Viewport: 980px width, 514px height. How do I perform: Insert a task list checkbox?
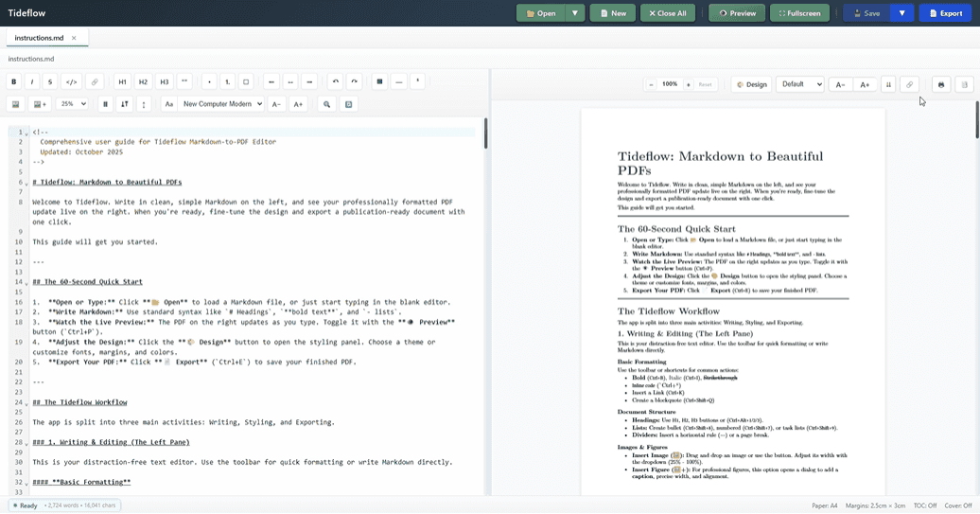tap(246, 82)
